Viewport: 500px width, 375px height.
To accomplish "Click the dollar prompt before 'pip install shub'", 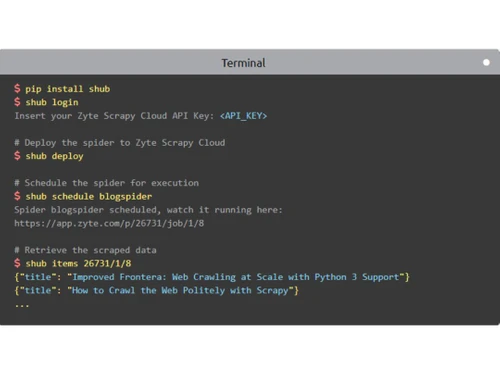I will click(17, 89).
